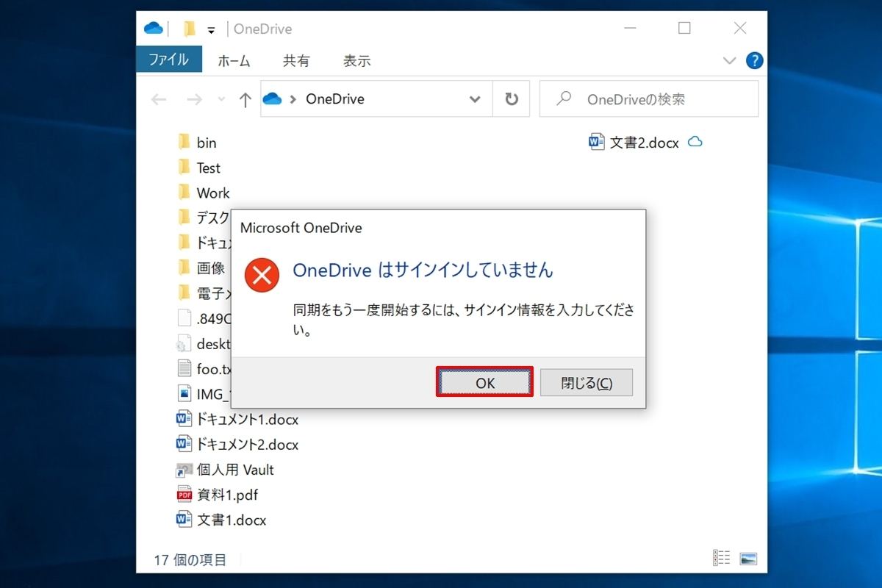Viewport: 882px width, 588px height.
Task: Open the ファイル ribbon tab
Action: 169,60
